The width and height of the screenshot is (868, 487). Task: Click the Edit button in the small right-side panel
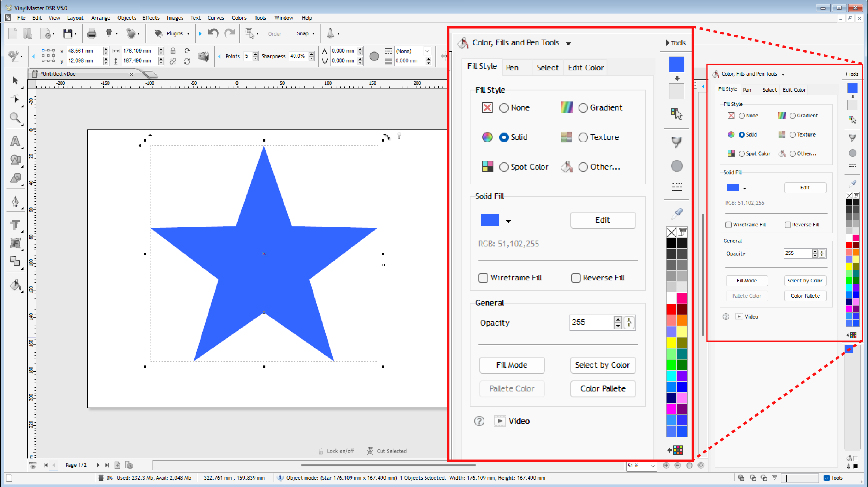click(805, 188)
